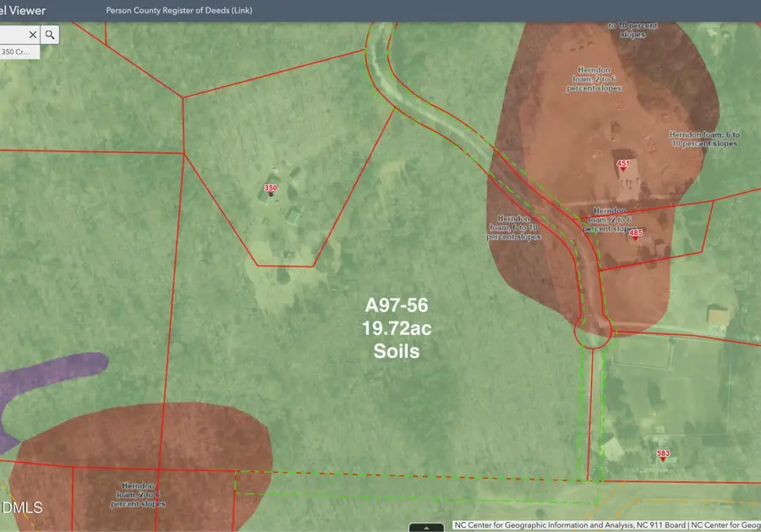Select the 485 address point marker
Image resolution: width=761 pixels, height=532 pixels.
click(636, 234)
